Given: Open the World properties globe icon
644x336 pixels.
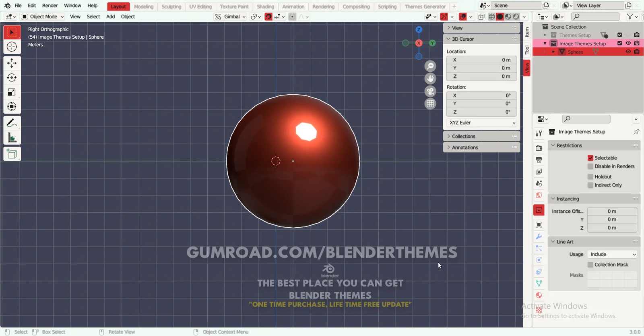Looking at the screenshot, I should point(539,195).
